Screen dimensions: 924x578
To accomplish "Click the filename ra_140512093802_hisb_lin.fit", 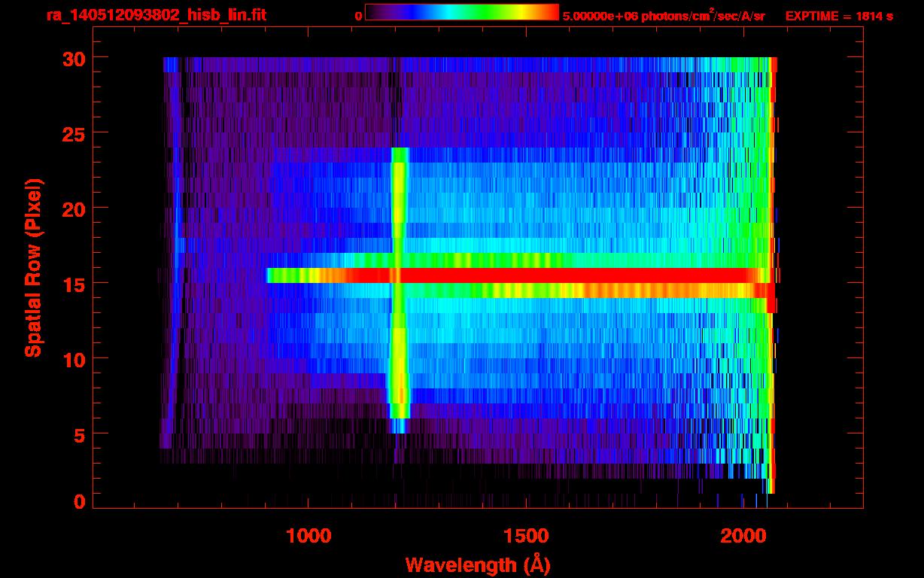I will tap(156, 15).
